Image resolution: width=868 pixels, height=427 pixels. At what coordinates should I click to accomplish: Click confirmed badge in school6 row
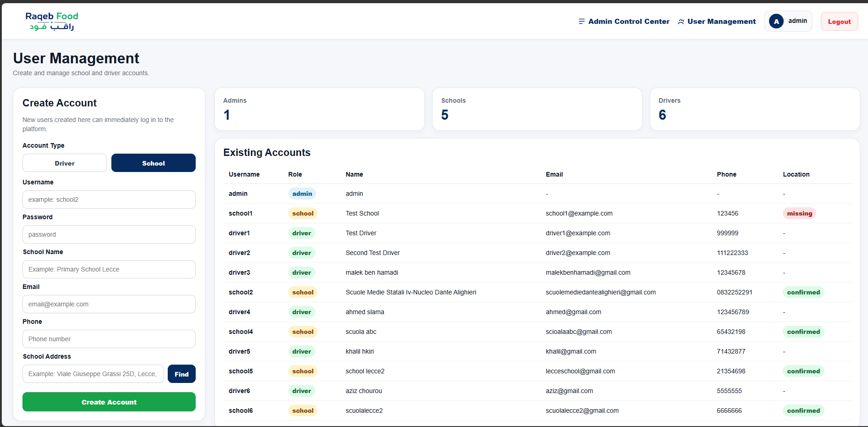point(803,410)
